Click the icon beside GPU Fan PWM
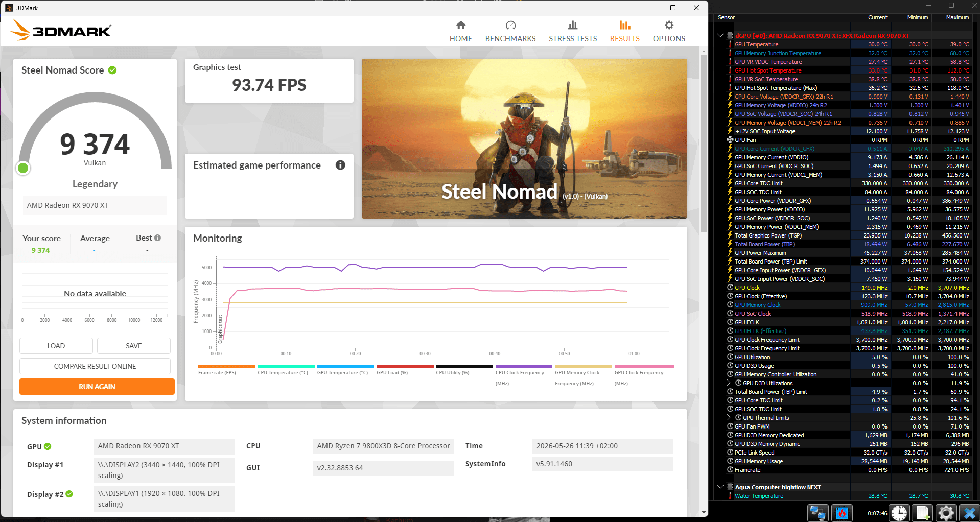980x522 pixels. 730,426
